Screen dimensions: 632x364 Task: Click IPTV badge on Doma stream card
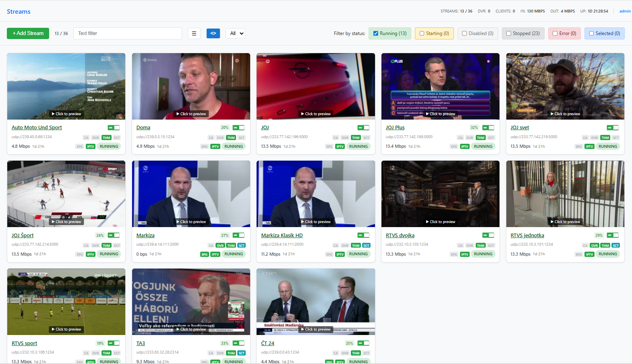point(216,147)
